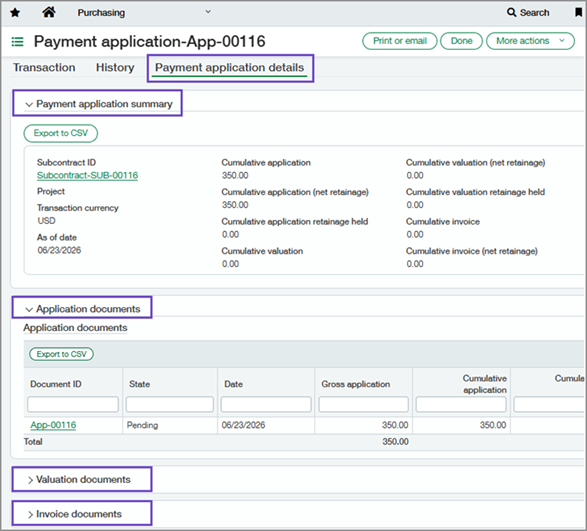
Task: Click the State filter field
Action: click(170, 404)
